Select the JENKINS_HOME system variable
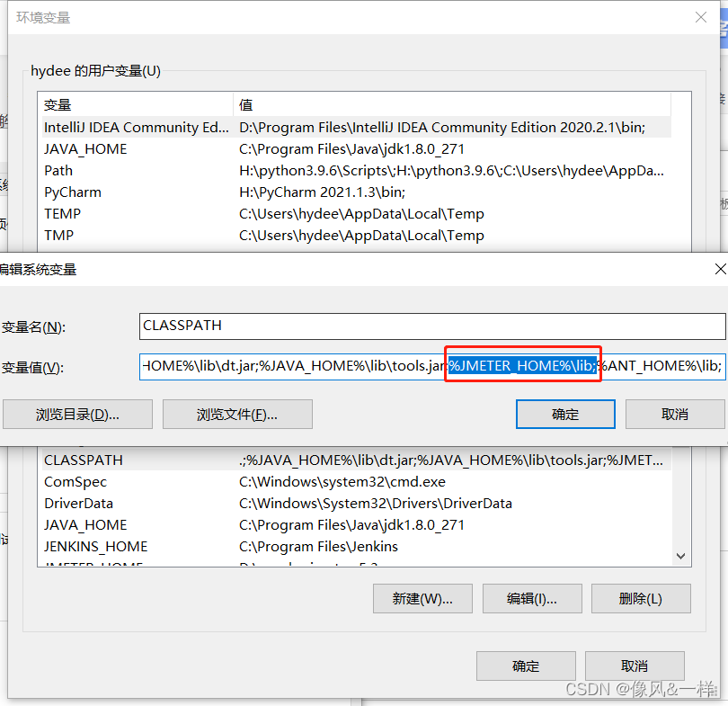728x706 pixels. [356, 547]
